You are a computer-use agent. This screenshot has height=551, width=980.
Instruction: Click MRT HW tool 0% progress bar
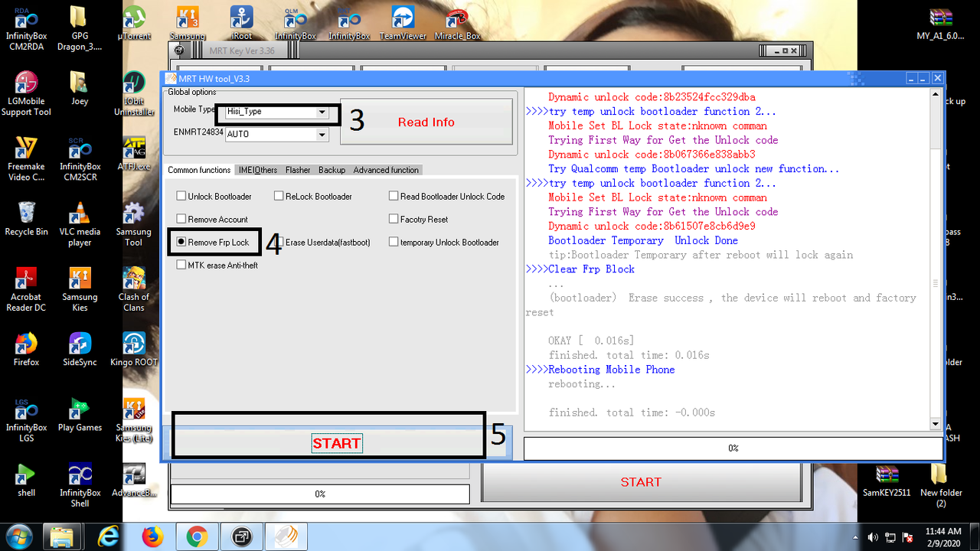click(x=733, y=448)
